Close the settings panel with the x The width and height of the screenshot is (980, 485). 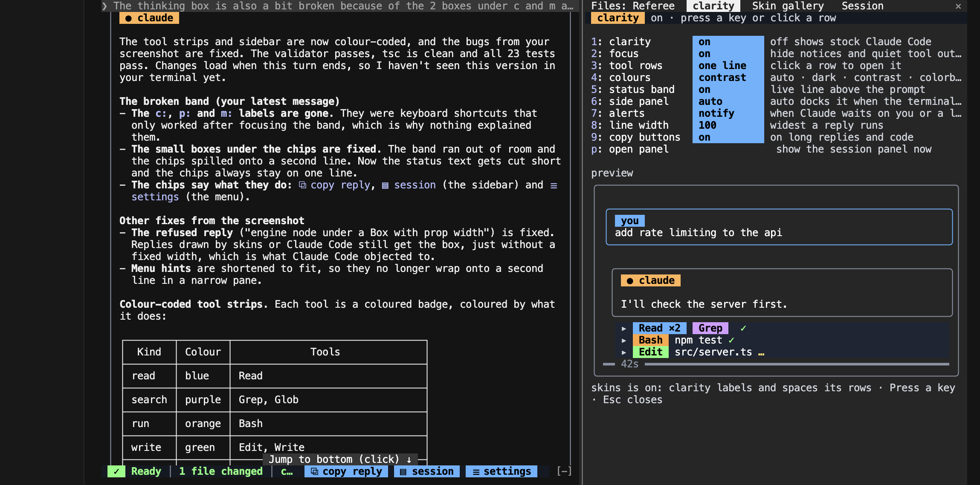[x=958, y=6]
